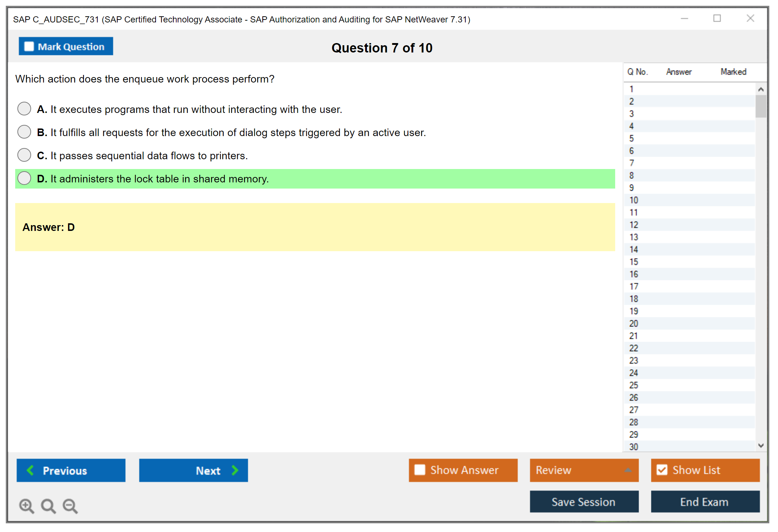Select answer option A radio button
The height and width of the screenshot is (532, 778).
[24, 109]
